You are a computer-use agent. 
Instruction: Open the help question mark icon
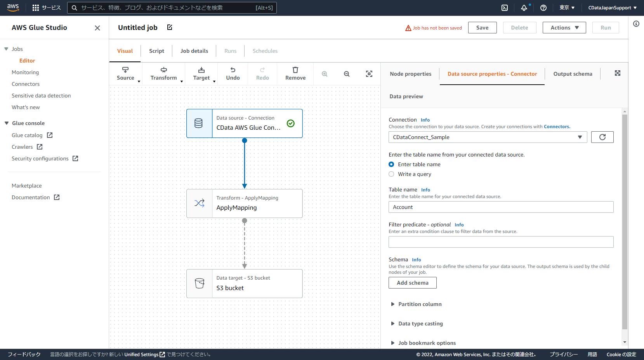[543, 8]
